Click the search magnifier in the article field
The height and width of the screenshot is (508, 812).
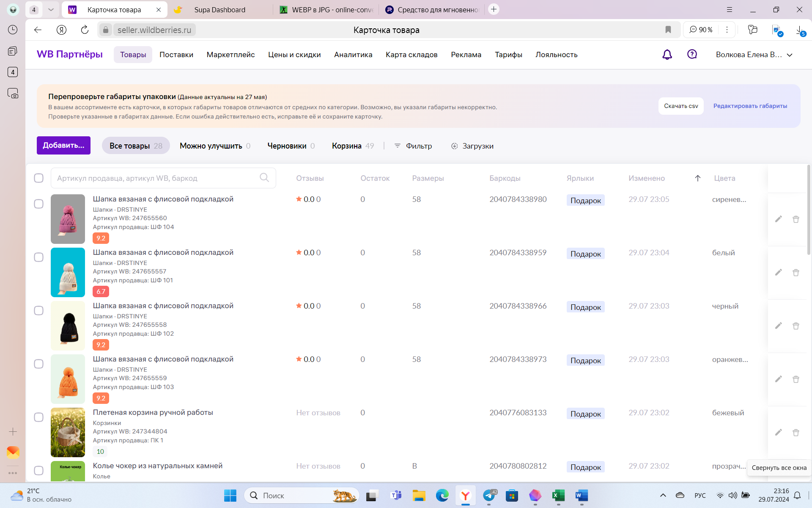[264, 178]
